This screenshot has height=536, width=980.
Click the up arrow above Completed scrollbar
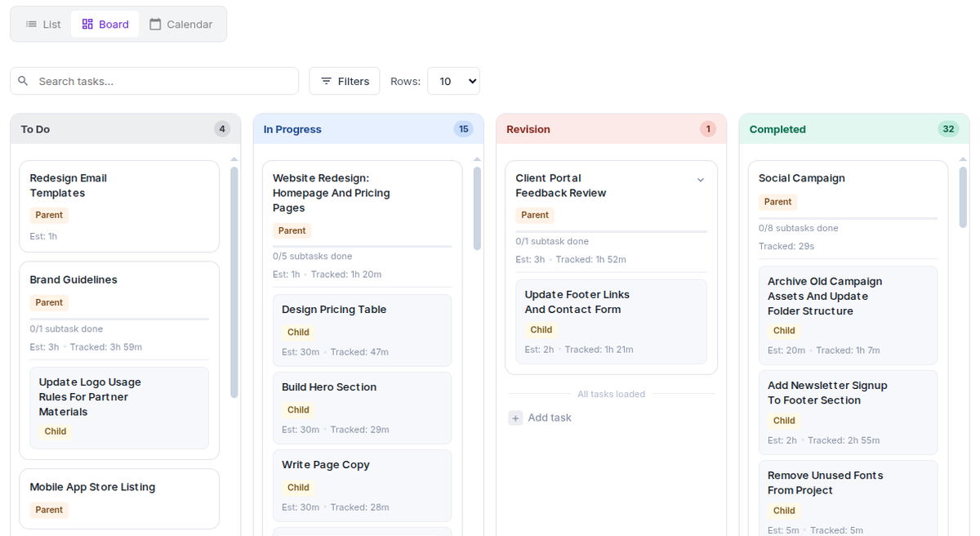pos(963,159)
